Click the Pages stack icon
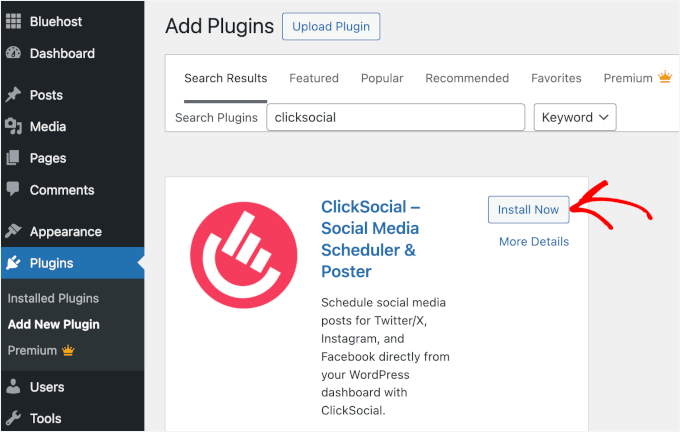The image size is (680, 432). tap(13, 158)
